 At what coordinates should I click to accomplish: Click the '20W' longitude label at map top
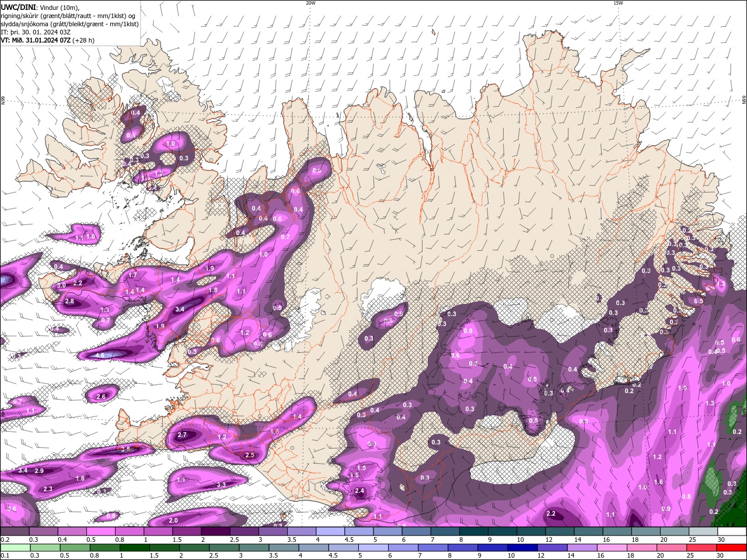[x=310, y=3]
